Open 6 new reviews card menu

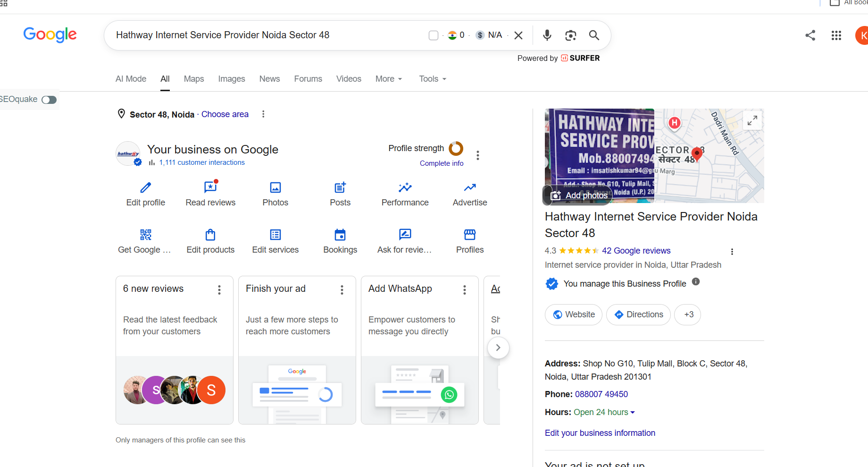coord(219,290)
